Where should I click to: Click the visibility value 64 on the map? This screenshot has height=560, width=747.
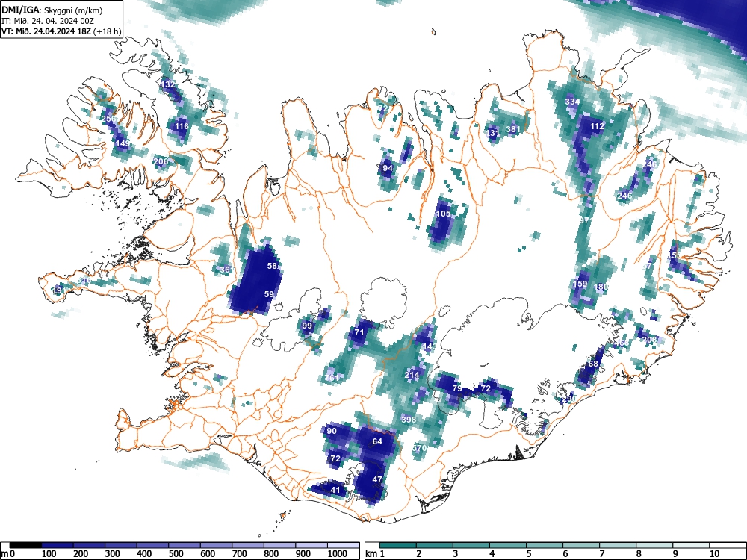[377, 441]
